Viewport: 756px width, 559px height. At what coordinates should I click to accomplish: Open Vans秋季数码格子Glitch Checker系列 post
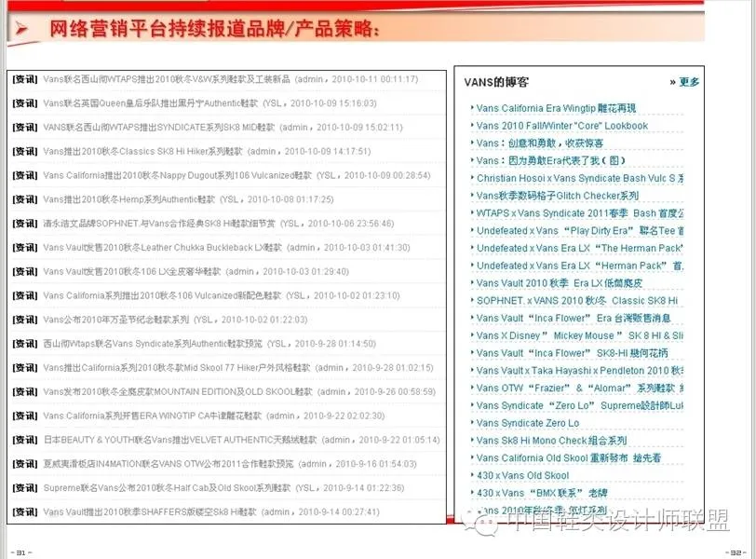tap(558, 196)
